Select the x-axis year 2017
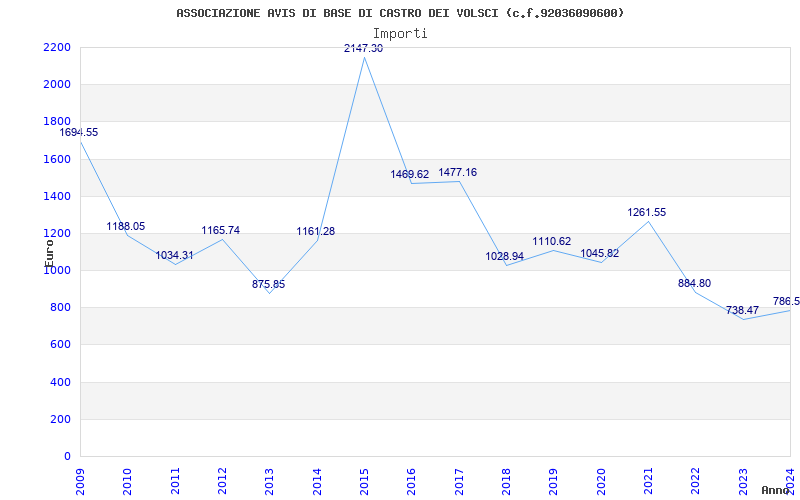The image size is (800, 500). pos(459,481)
